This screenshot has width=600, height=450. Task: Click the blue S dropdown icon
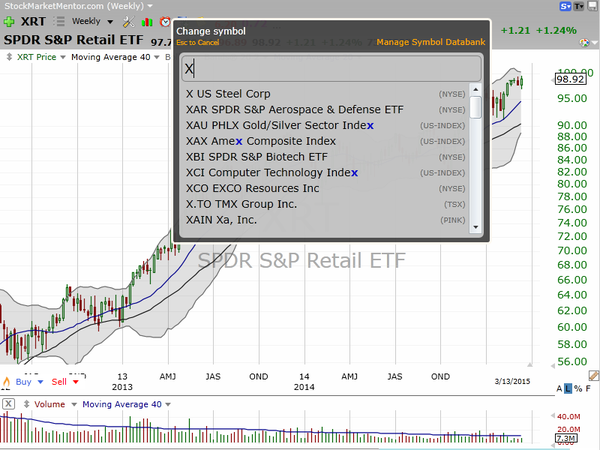(565, 6)
